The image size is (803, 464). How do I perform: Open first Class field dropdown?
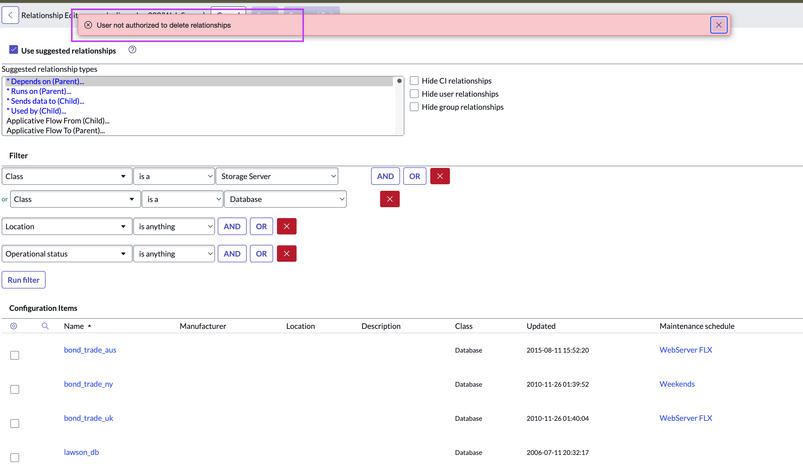pyautogui.click(x=67, y=176)
